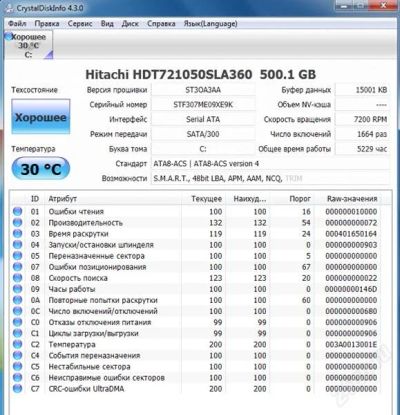Select the Время раскрутки attribute text
The height and width of the screenshot is (415, 400).
tap(79, 234)
